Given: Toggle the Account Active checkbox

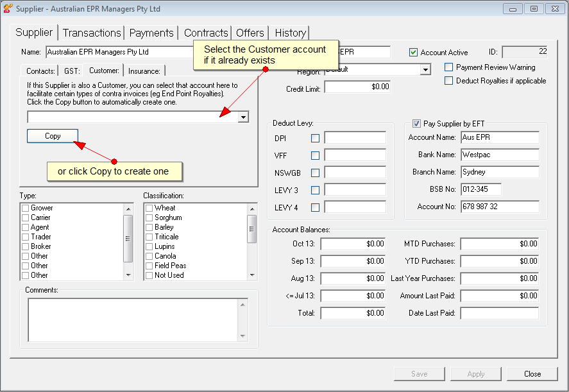Looking at the screenshot, I should (414, 53).
